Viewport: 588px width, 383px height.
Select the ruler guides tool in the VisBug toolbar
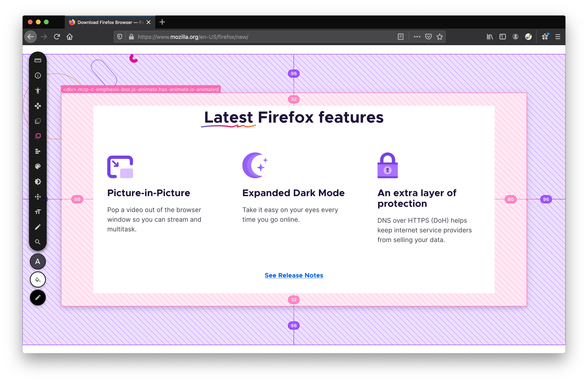coord(38,60)
